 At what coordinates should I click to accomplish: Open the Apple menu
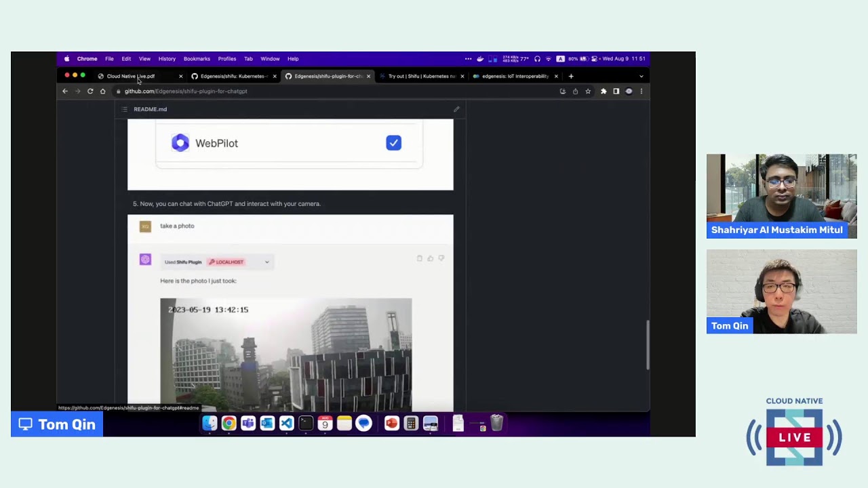[x=66, y=59]
